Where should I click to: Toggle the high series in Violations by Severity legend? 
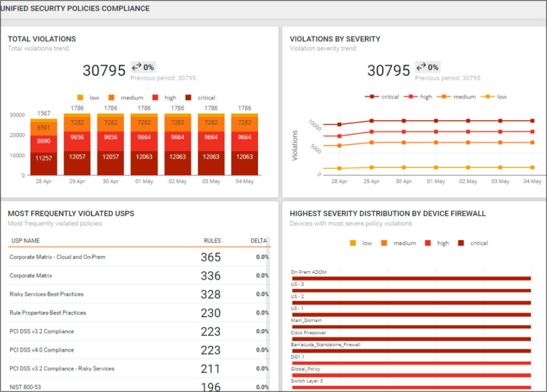(x=418, y=97)
